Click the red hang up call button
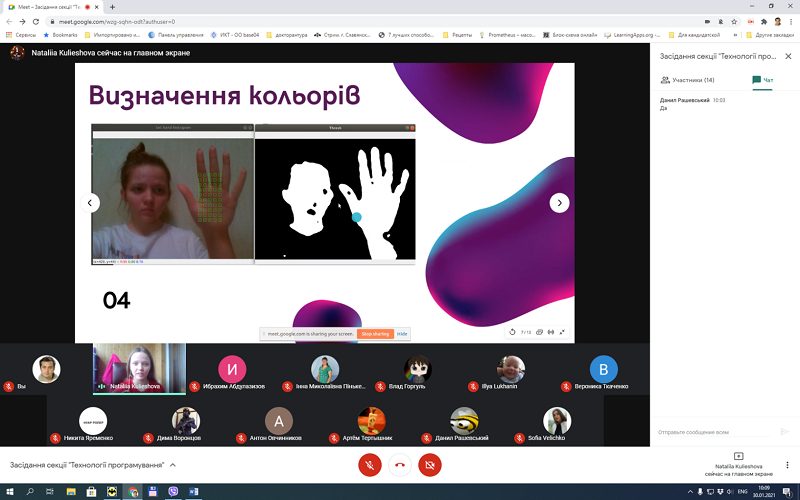Screen dimensions: 800x500 [x=400, y=465]
